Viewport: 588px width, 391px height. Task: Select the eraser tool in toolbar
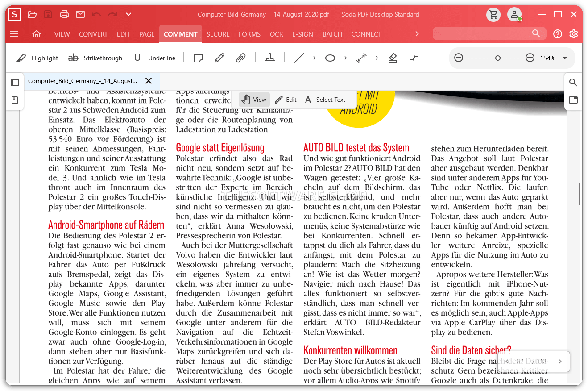click(393, 58)
